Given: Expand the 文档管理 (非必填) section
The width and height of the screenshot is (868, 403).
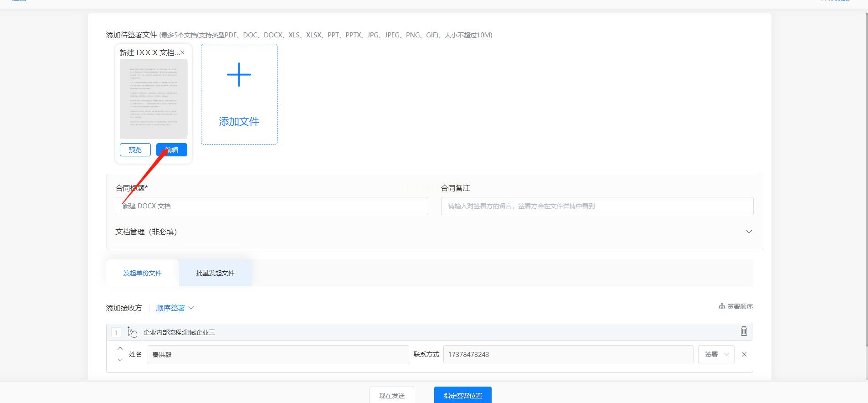Looking at the screenshot, I should pos(748,232).
